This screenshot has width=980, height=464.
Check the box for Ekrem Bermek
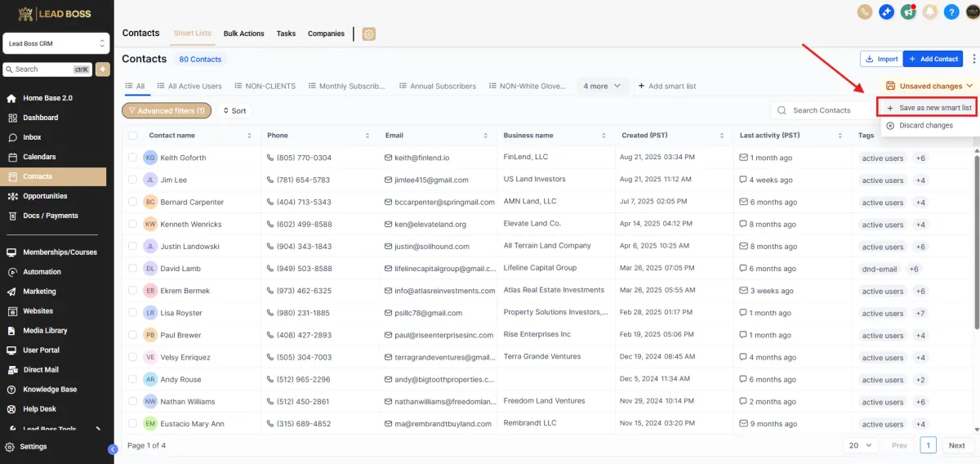click(x=132, y=291)
